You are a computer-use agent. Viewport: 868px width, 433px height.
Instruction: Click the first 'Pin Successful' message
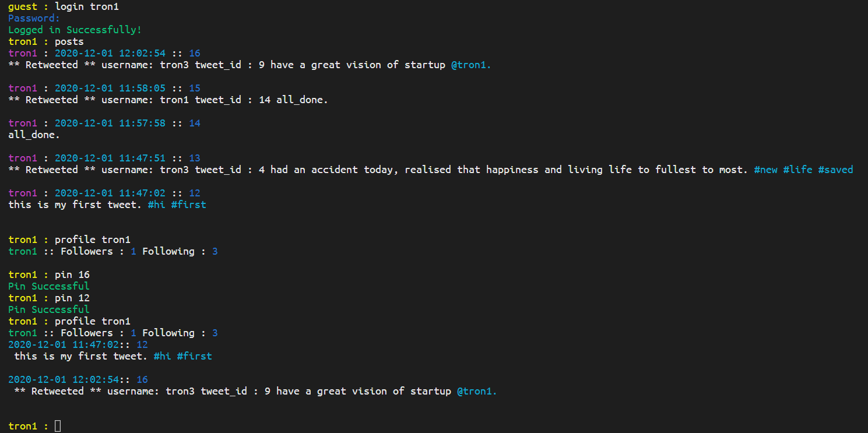click(49, 286)
